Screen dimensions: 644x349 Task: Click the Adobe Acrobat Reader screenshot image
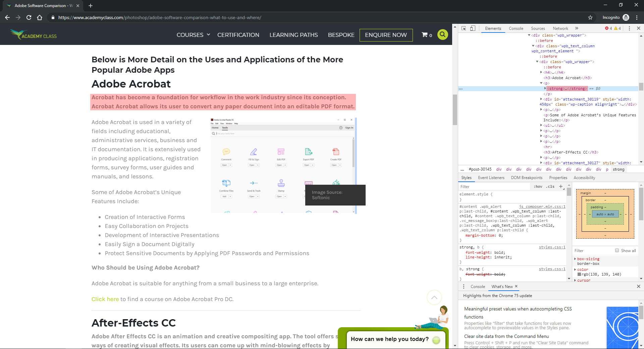pos(282,165)
